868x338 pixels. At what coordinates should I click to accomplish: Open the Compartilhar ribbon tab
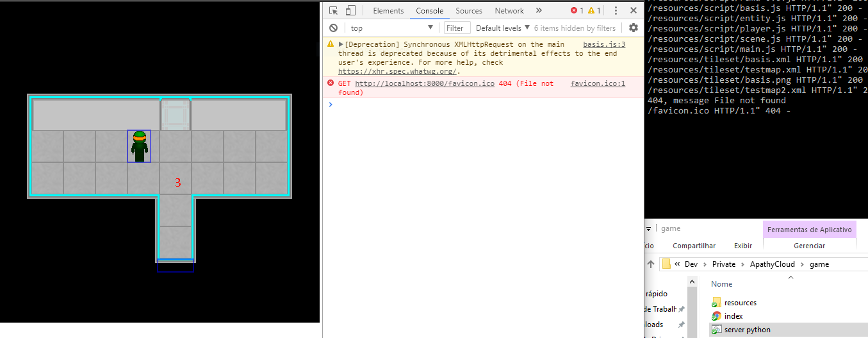coord(694,246)
